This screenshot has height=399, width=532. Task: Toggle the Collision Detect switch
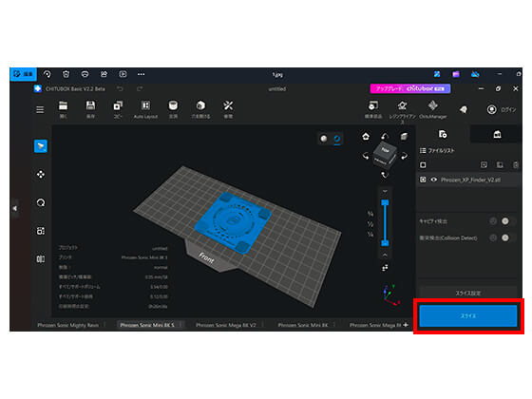[505, 237]
